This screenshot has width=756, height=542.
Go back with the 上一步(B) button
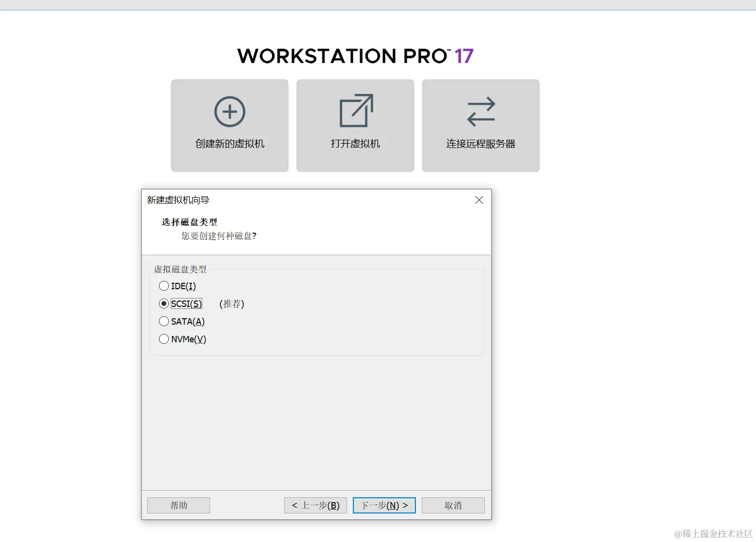[315, 505]
